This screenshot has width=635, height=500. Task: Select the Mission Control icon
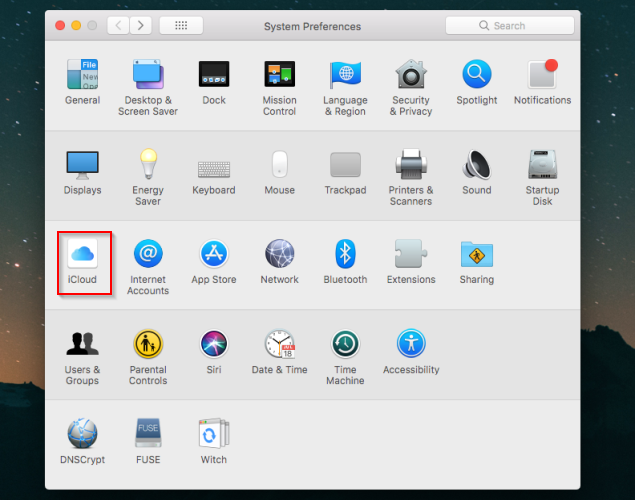(279, 76)
